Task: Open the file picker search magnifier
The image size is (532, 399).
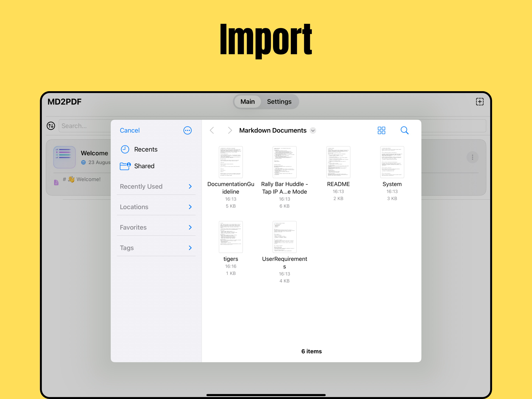Action: tap(404, 130)
